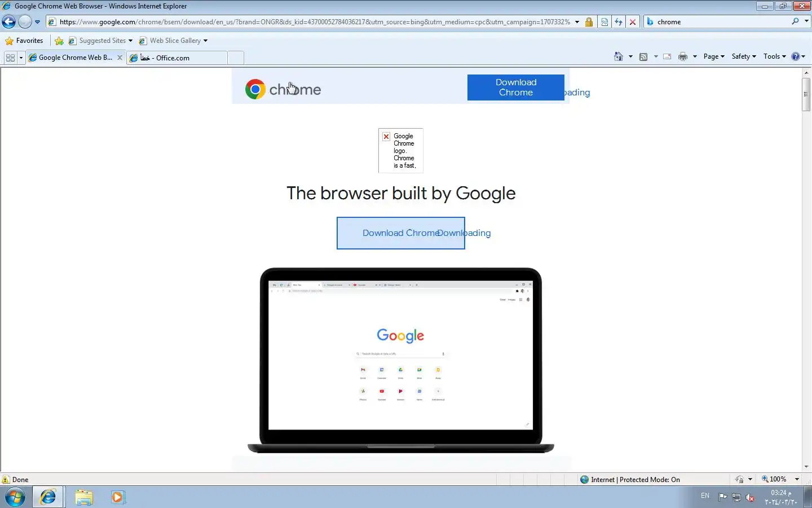Click the scrollbar down arrow
The image size is (812, 508).
(806, 467)
